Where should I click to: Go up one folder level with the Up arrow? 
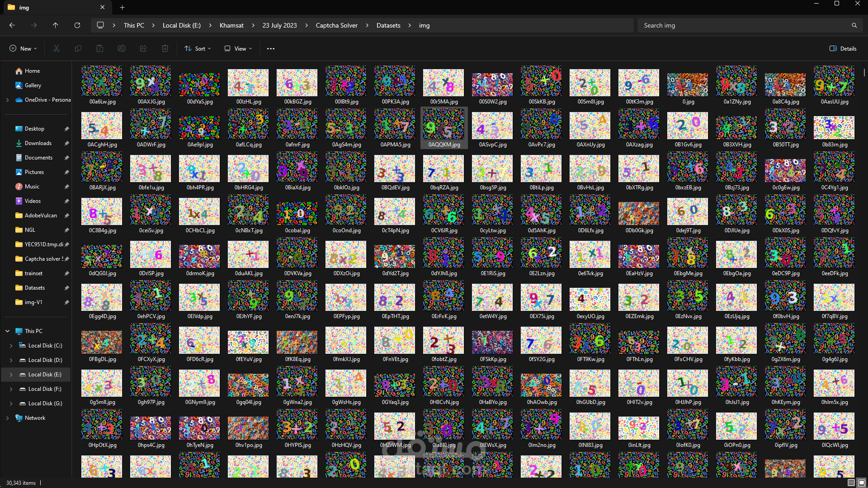(55, 25)
